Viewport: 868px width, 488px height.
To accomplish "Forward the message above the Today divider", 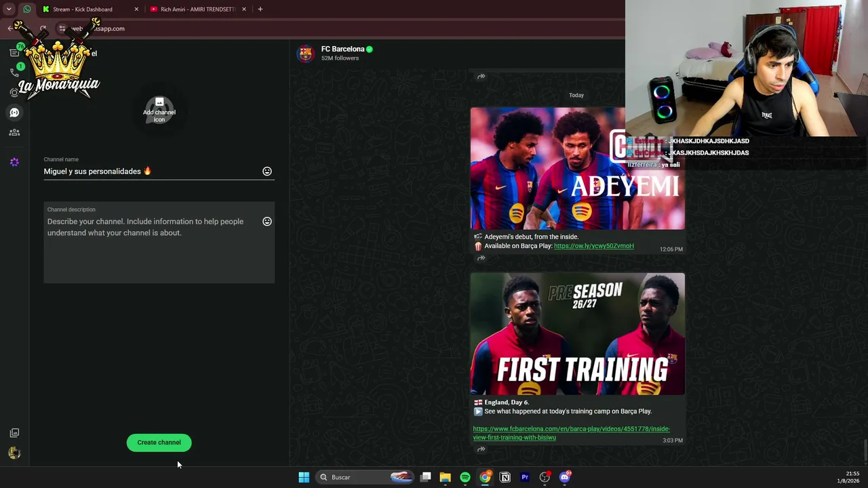I will [481, 77].
